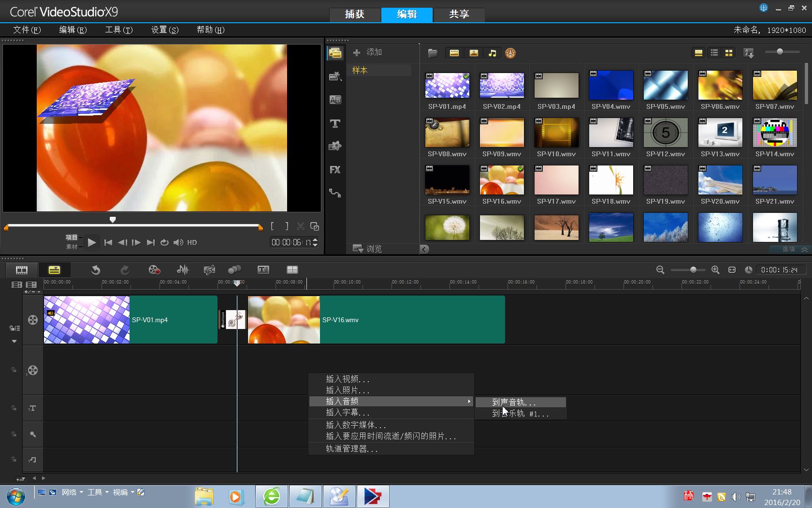Screen dimensions: 812x508
Task: Toggle repeat playback
Action: click(164, 242)
